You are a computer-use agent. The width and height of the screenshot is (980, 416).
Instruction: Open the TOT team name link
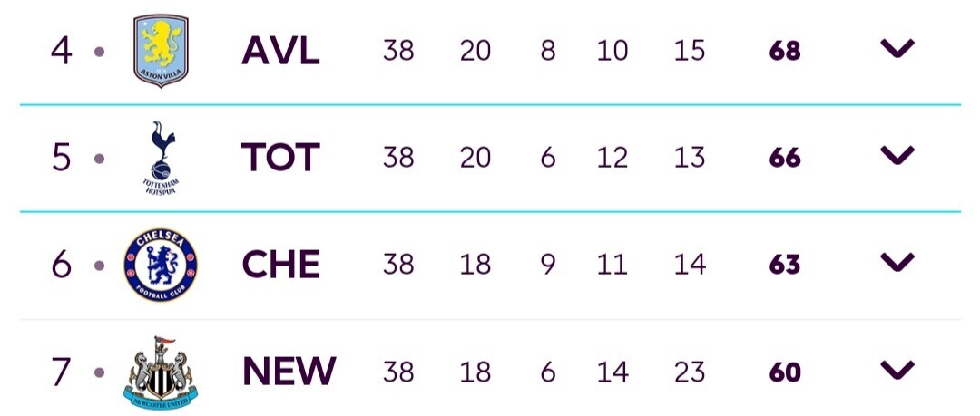pos(280,158)
